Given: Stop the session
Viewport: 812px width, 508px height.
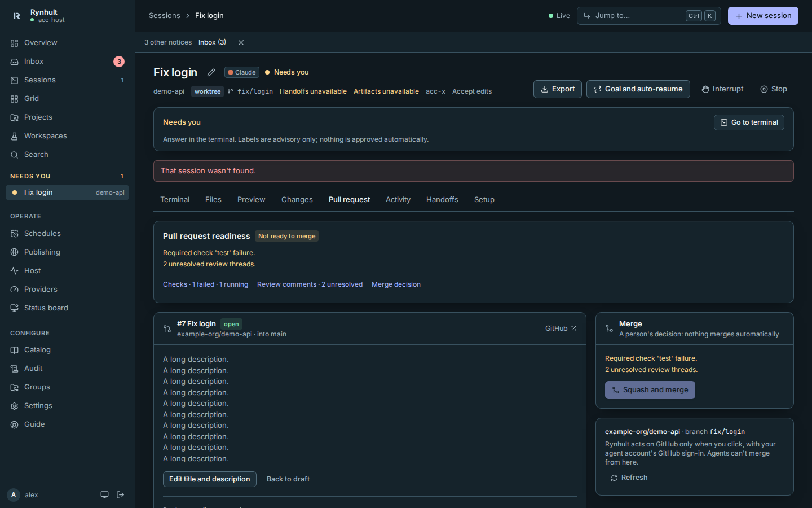Looking at the screenshot, I should click(x=774, y=89).
